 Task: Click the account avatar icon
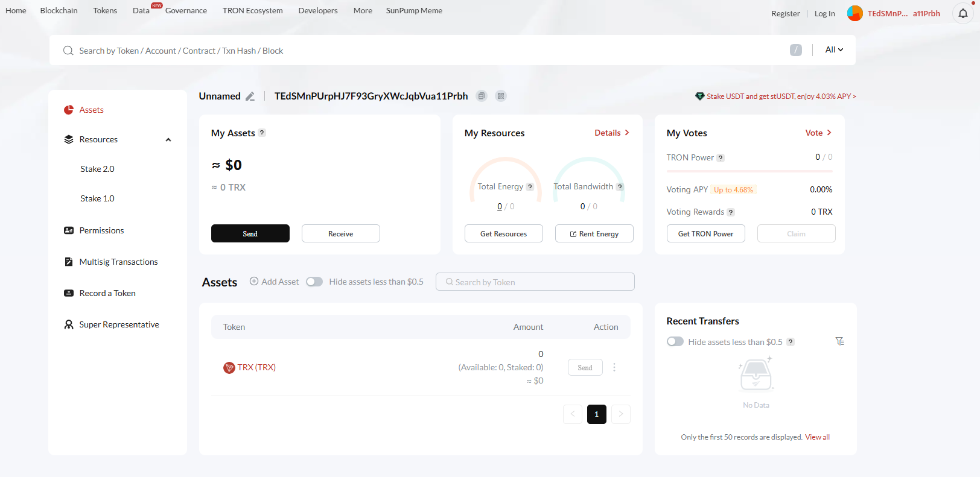point(855,13)
